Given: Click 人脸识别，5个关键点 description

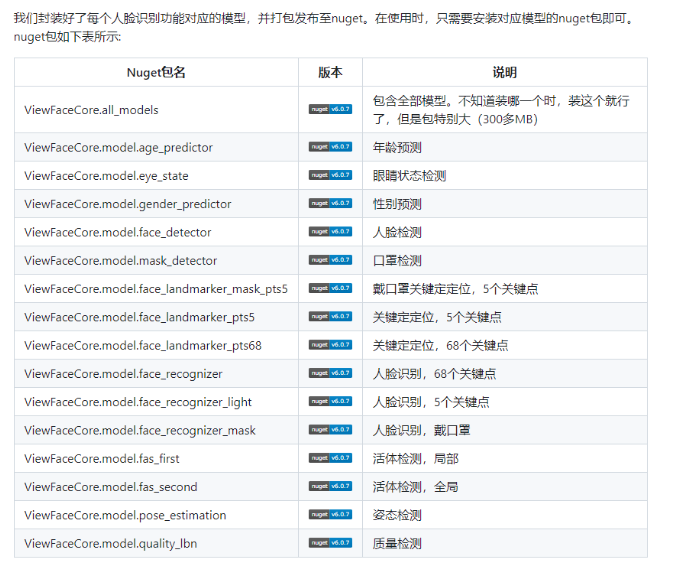Looking at the screenshot, I should [431, 402].
